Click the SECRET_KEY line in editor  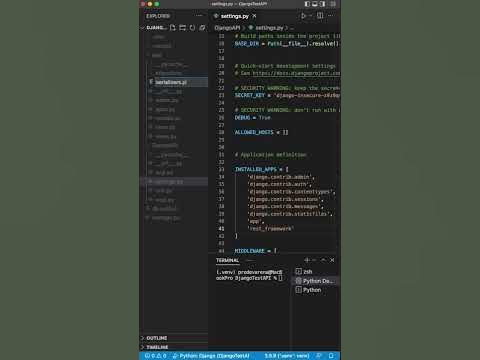click(x=287, y=95)
